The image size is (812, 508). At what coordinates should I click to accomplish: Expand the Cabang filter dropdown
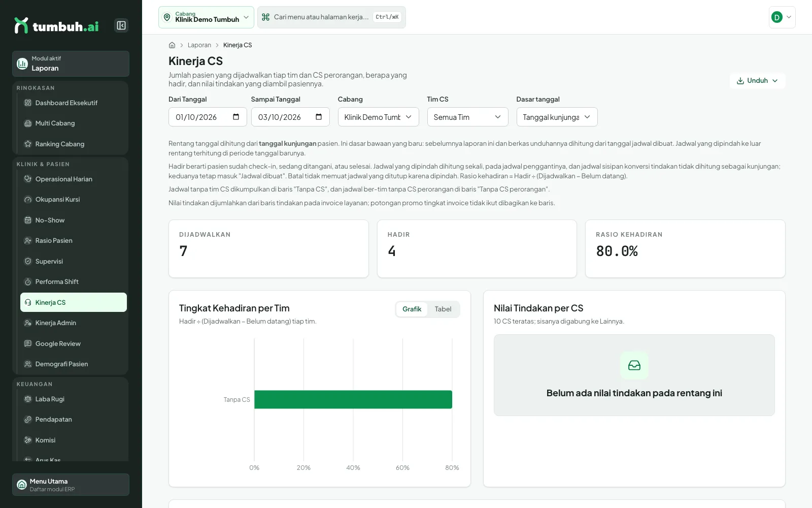coord(378,117)
